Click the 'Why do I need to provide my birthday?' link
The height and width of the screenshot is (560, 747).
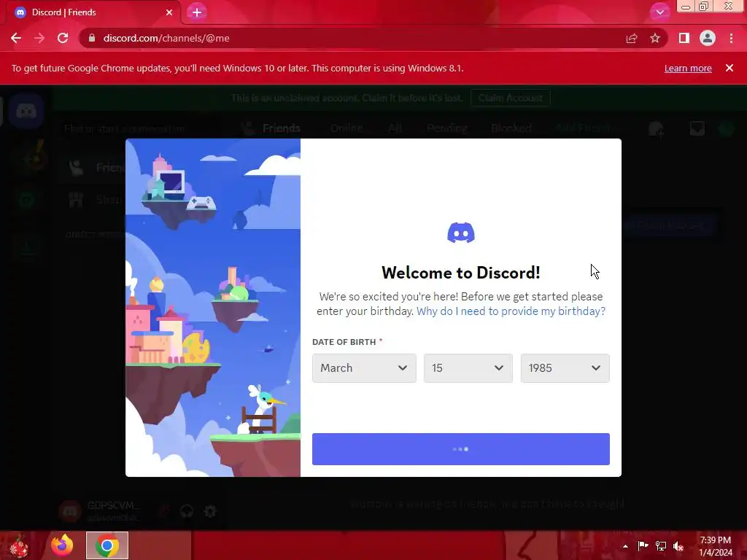(511, 311)
